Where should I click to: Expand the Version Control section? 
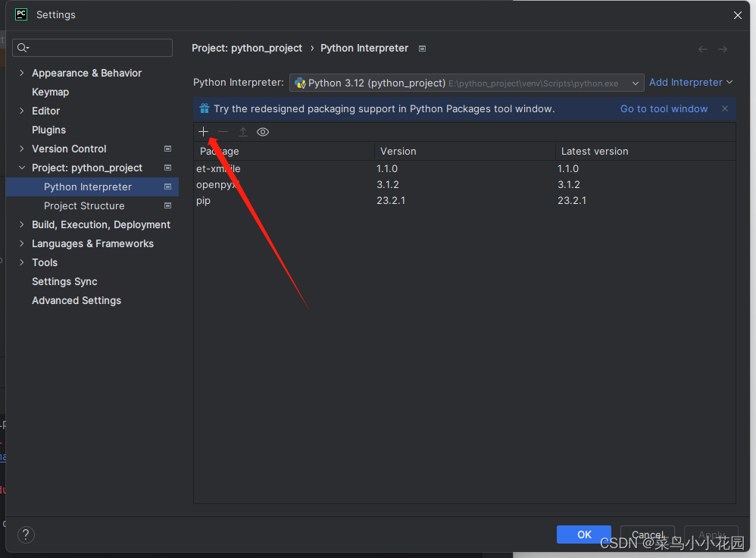(22, 149)
